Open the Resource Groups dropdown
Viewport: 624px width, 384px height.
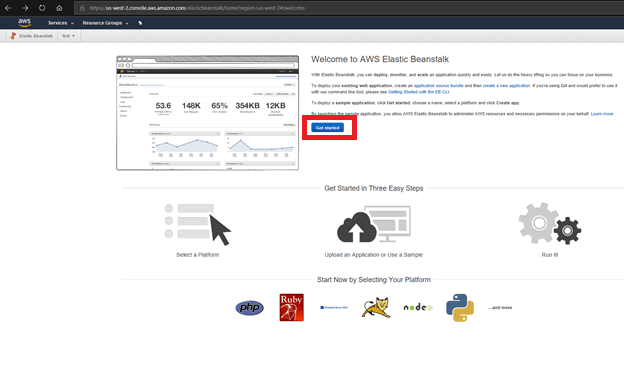[x=105, y=23]
